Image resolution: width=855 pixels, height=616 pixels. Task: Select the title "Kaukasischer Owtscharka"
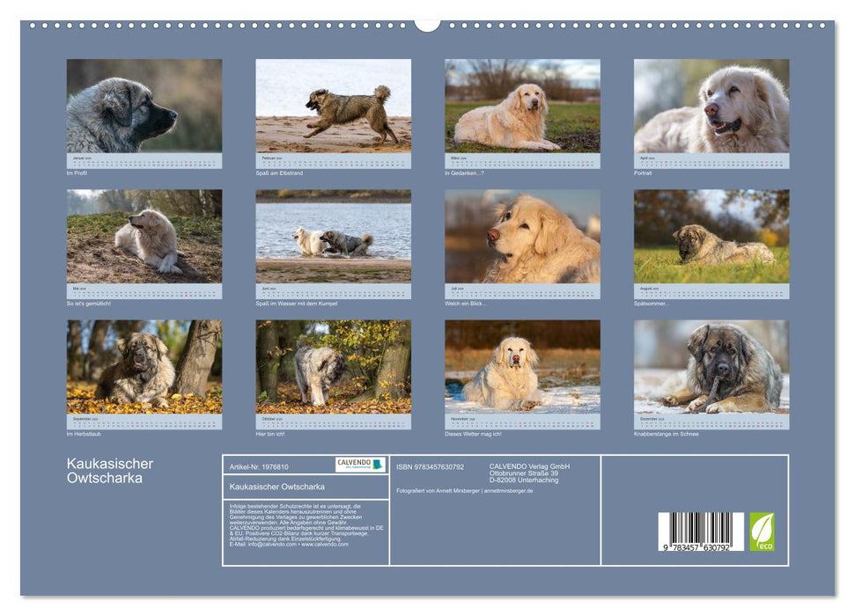pyautogui.click(x=276, y=488)
